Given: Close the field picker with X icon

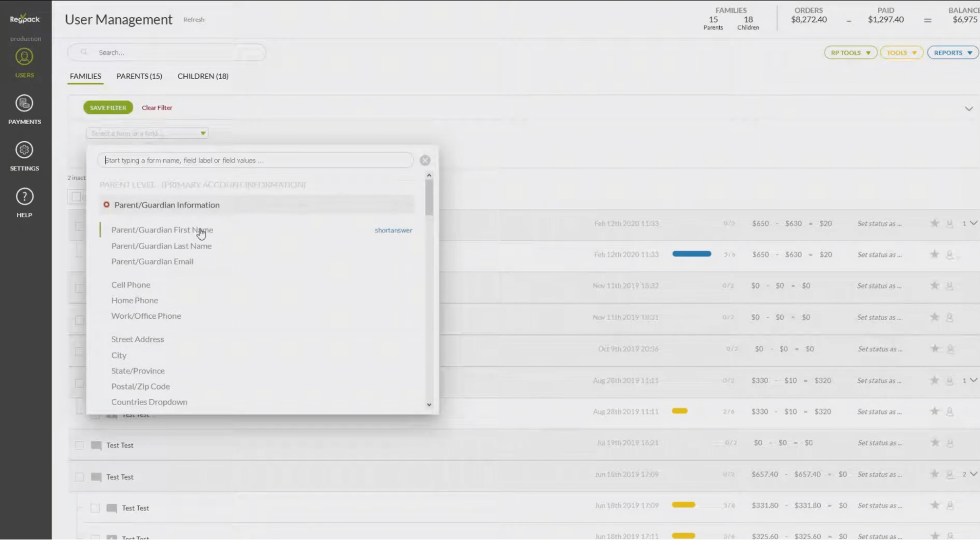Looking at the screenshot, I should click(425, 160).
